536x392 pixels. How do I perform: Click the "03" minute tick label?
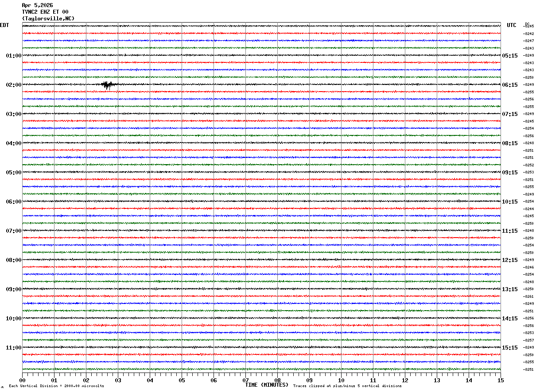[118, 380]
